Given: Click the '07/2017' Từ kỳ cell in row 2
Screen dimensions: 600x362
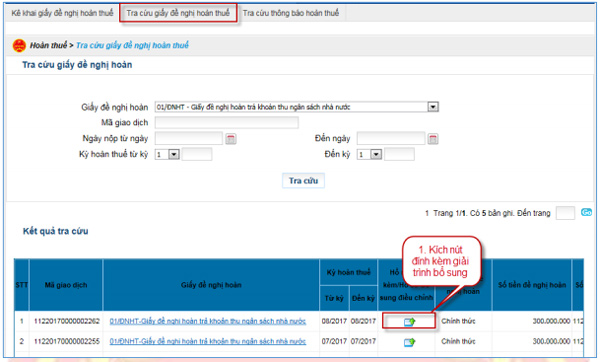Looking at the screenshot, I should 334,341.
